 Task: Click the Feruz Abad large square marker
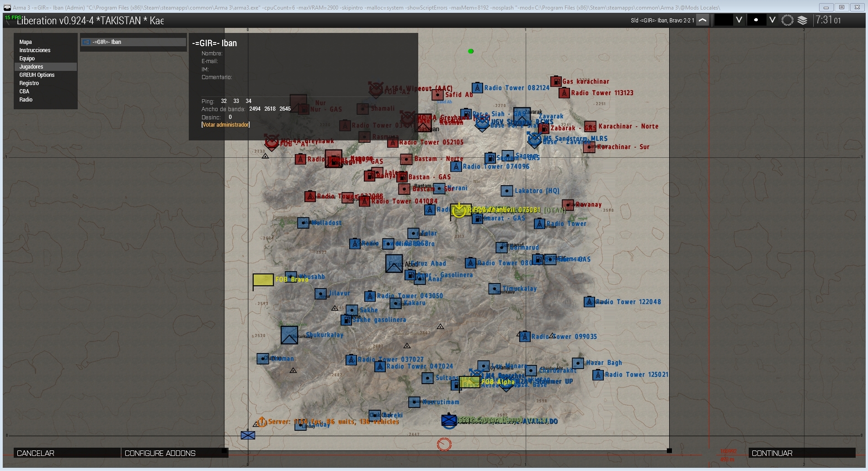click(394, 263)
